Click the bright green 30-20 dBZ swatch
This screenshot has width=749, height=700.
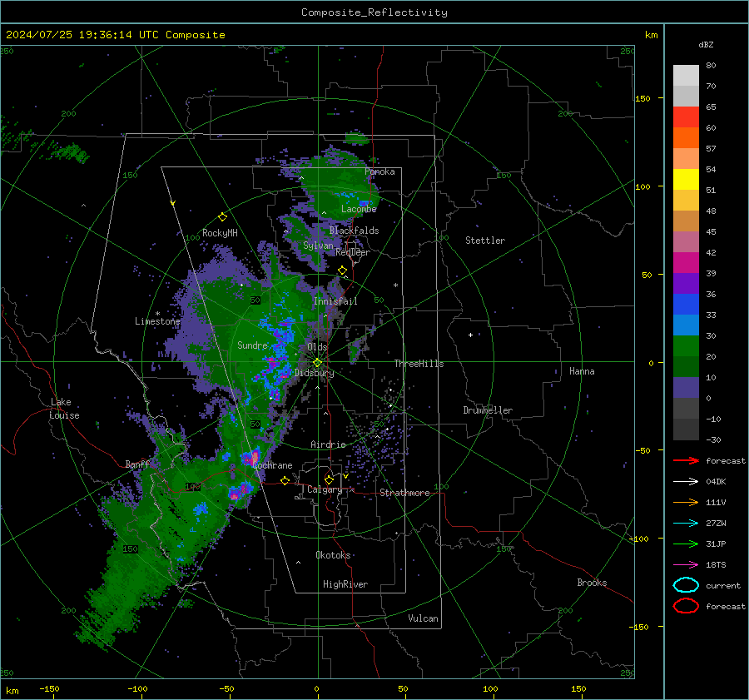point(686,345)
